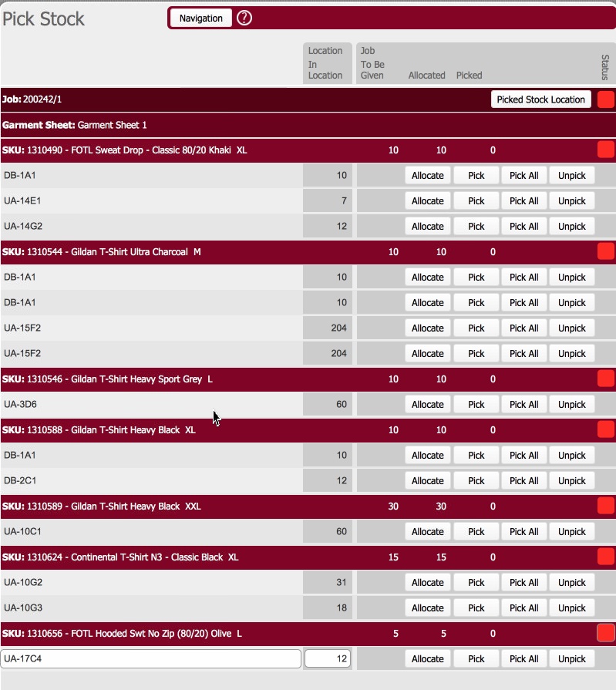The image size is (616, 690).
Task: Click status indicator for Gildan Heavy Sport Grey L
Action: click(605, 379)
